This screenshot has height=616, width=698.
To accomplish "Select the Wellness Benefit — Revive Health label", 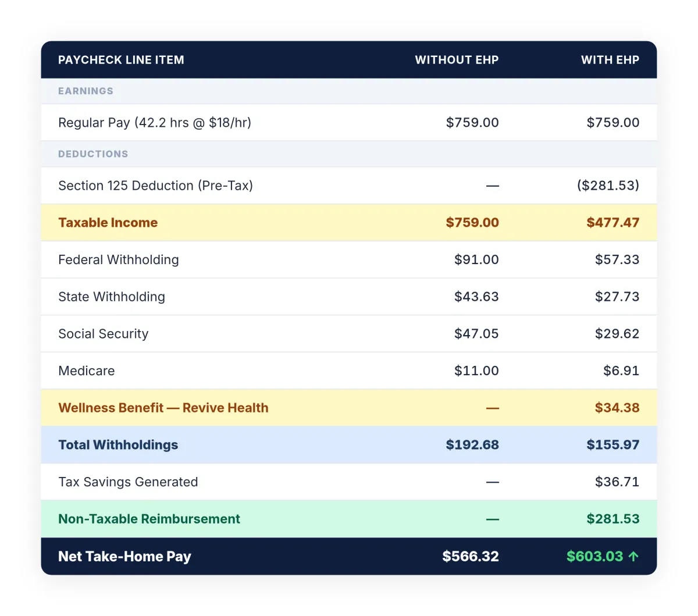I will click(x=163, y=408).
